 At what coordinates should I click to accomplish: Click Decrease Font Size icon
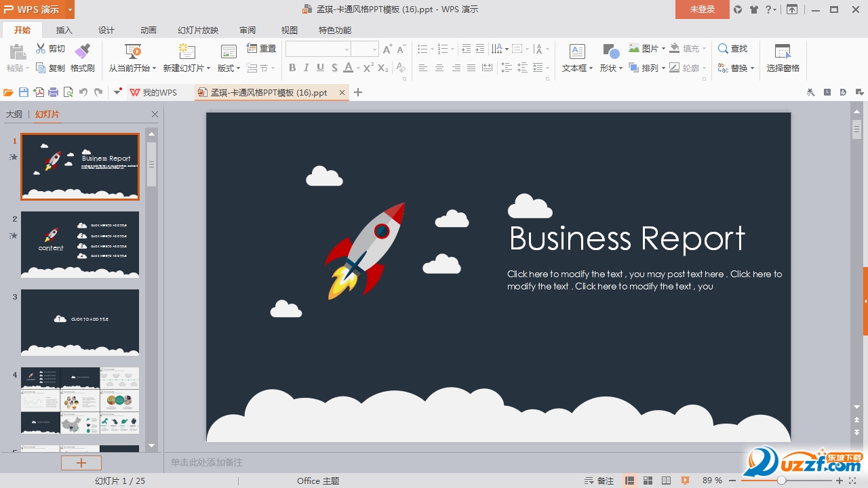[401, 49]
